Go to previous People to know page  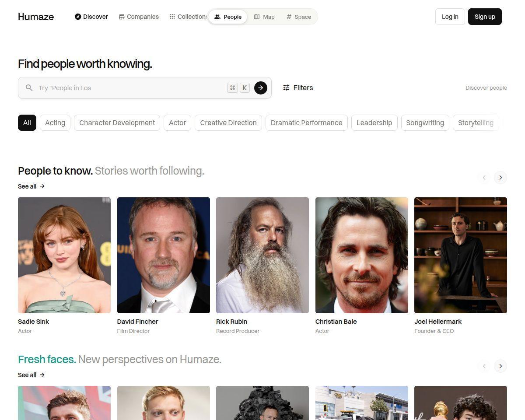coord(484,178)
